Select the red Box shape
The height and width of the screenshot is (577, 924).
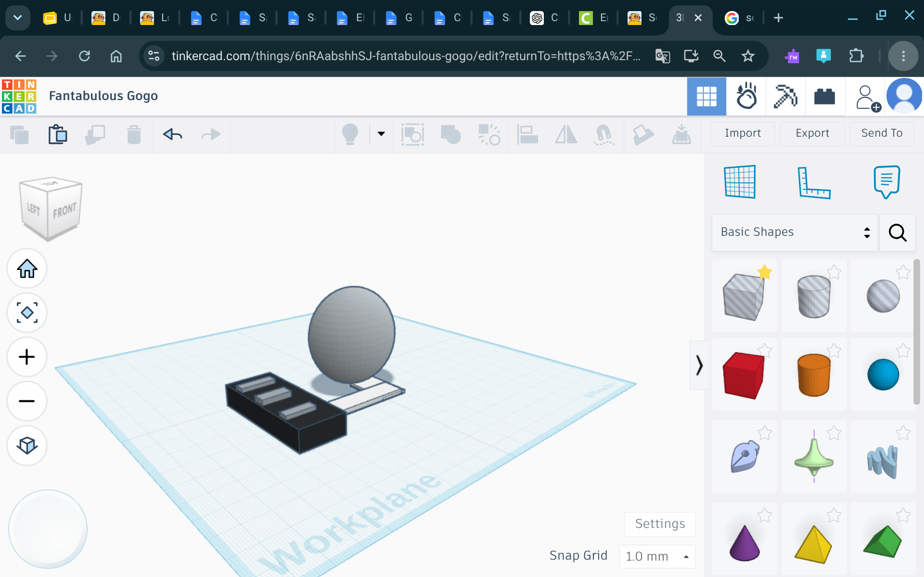click(x=744, y=375)
